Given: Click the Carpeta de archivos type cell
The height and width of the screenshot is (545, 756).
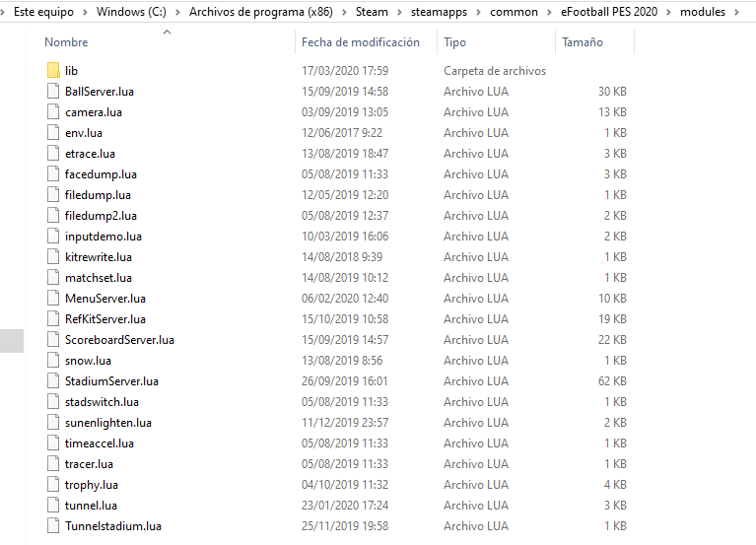Looking at the screenshot, I should (x=495, y=71).
